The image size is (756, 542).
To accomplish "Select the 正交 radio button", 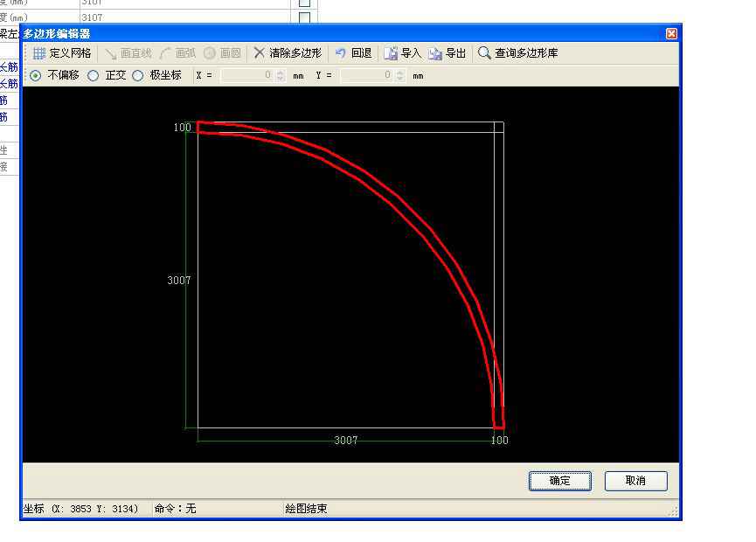I will pyautogui.click(x=93, y=76).
